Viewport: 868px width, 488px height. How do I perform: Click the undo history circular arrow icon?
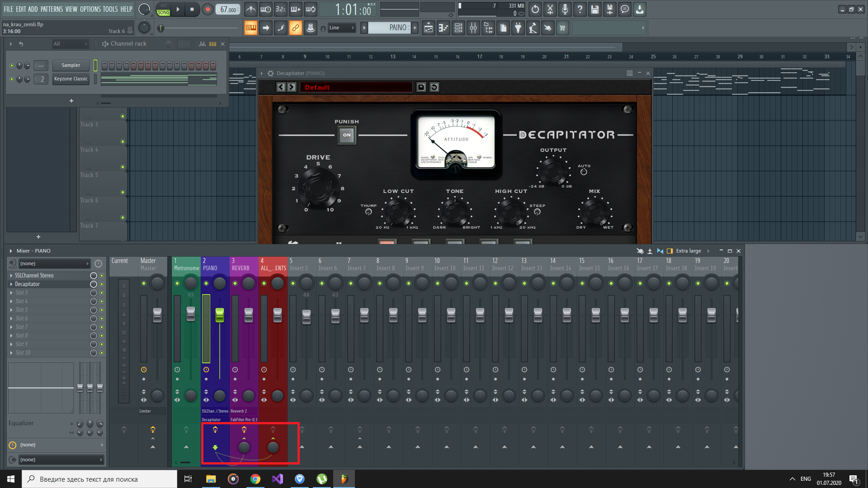(535, 9)
